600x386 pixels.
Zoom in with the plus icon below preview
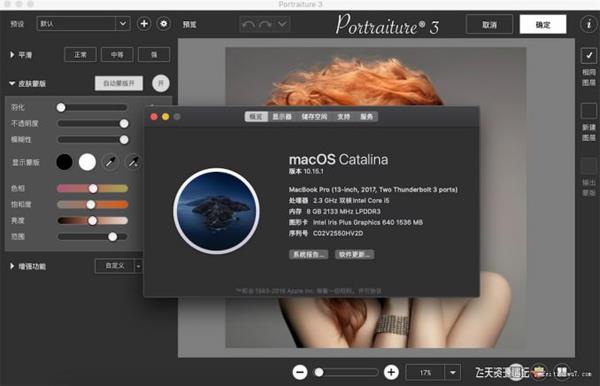391,372
